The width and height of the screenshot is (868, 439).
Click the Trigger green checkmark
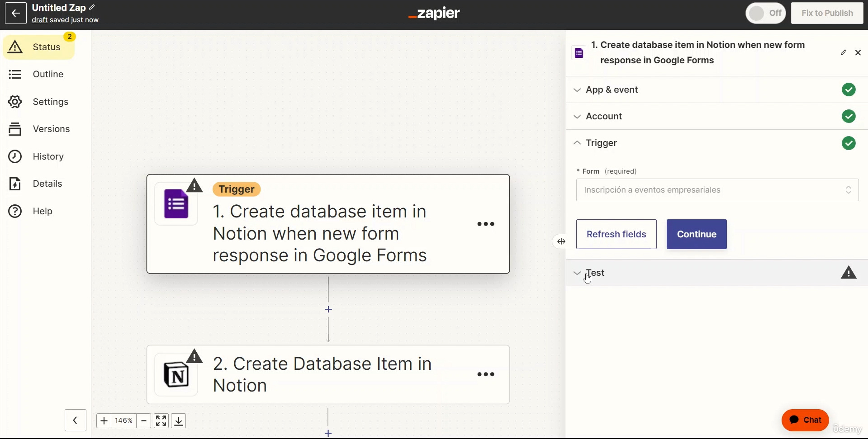click(849, 143)
